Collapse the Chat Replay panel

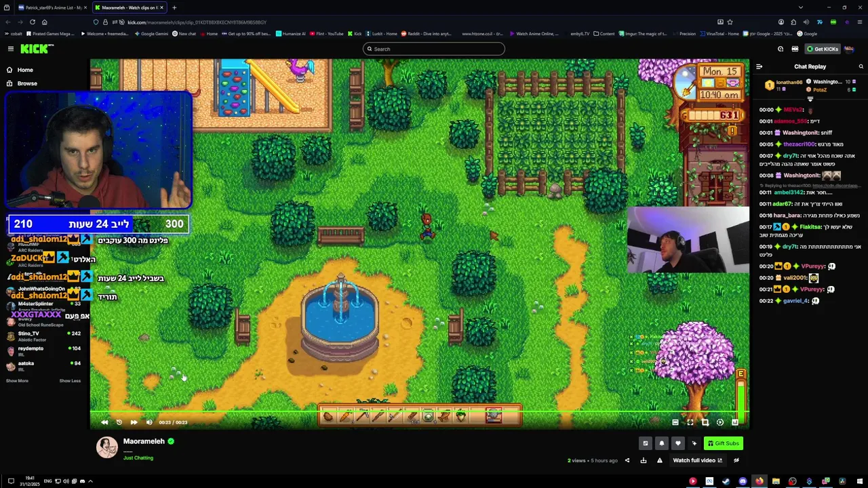click(759, 66)
